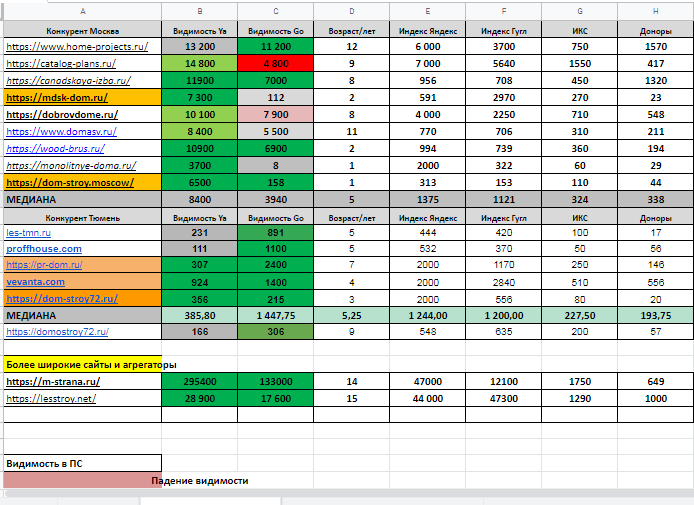694x505 pixels.
Task: Open the https://monolitnye-doma.ru/ link
Action: click(x=71, y=166)
